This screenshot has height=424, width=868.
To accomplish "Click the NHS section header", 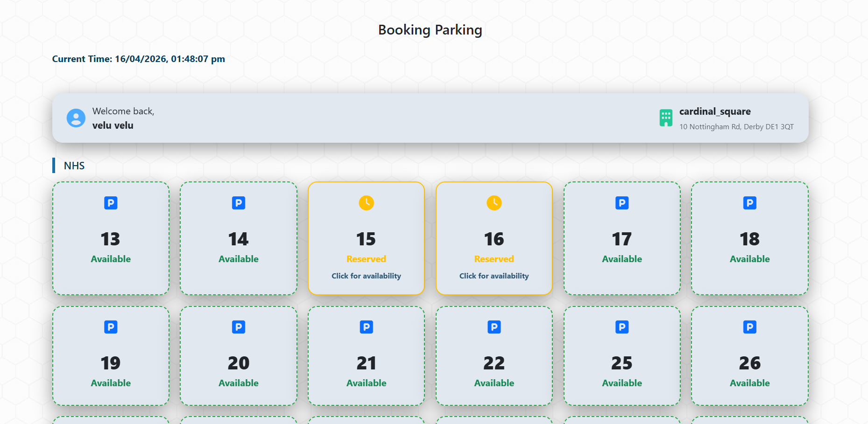I will pos(74,166).
